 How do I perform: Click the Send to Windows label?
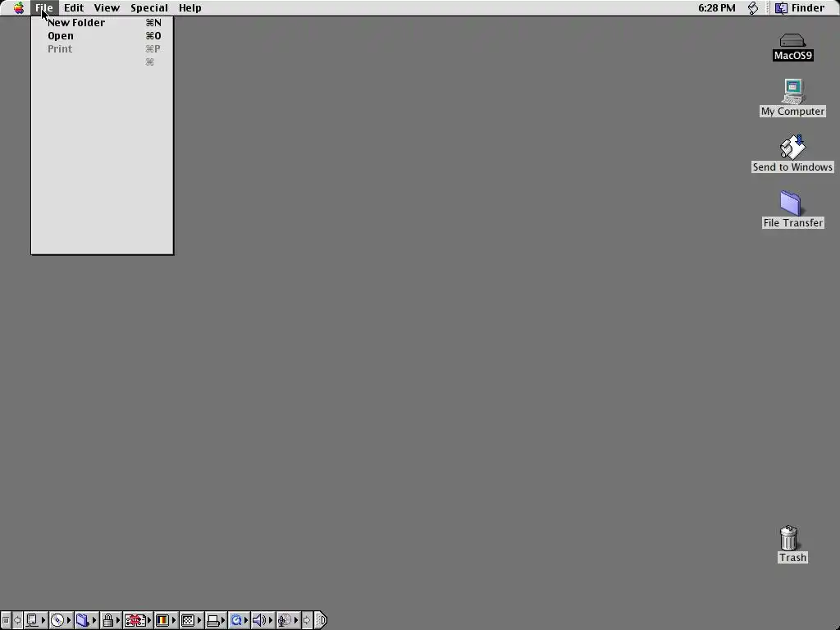[x=792, y=167]
